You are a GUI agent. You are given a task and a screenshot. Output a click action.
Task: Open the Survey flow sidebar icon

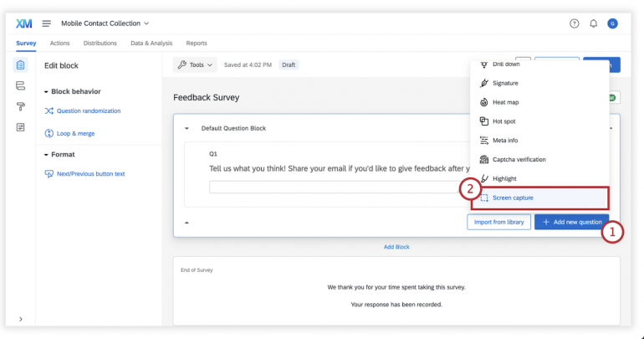(x=20, y=86)
